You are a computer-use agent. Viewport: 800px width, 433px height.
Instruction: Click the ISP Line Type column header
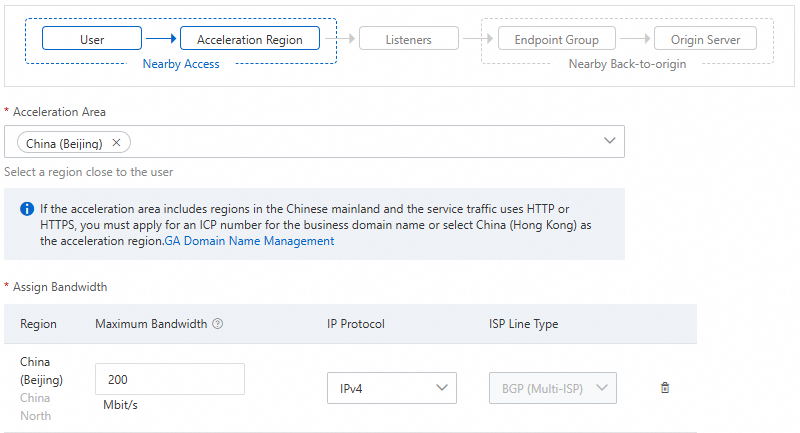pos(516,324)
